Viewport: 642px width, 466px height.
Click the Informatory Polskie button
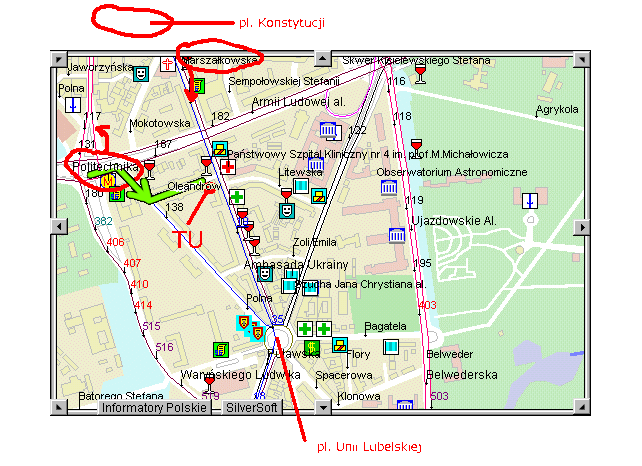[x=153, y=408]
